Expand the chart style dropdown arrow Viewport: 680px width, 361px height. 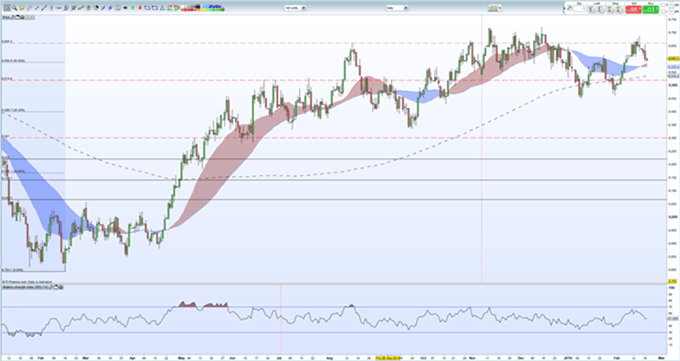pos(499,8)
